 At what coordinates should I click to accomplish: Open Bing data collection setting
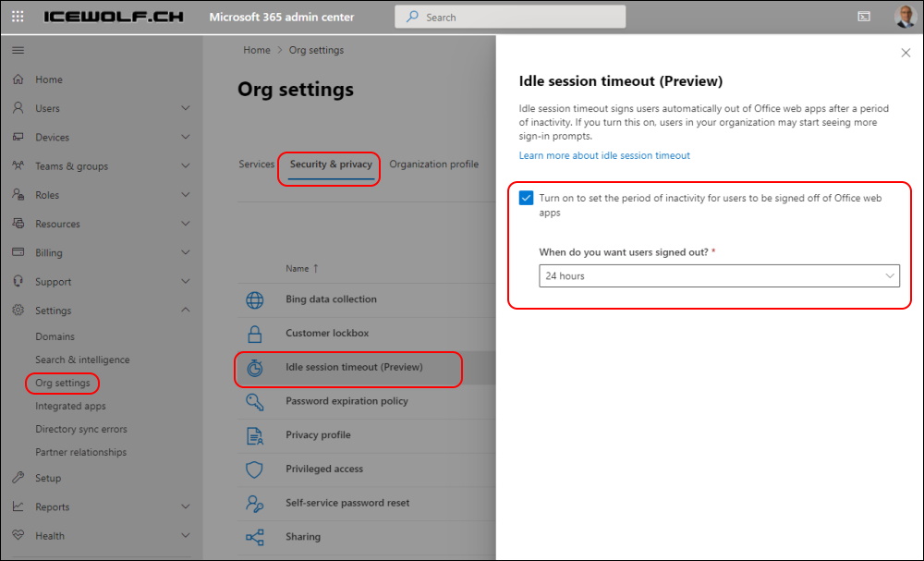click(331, 299)
